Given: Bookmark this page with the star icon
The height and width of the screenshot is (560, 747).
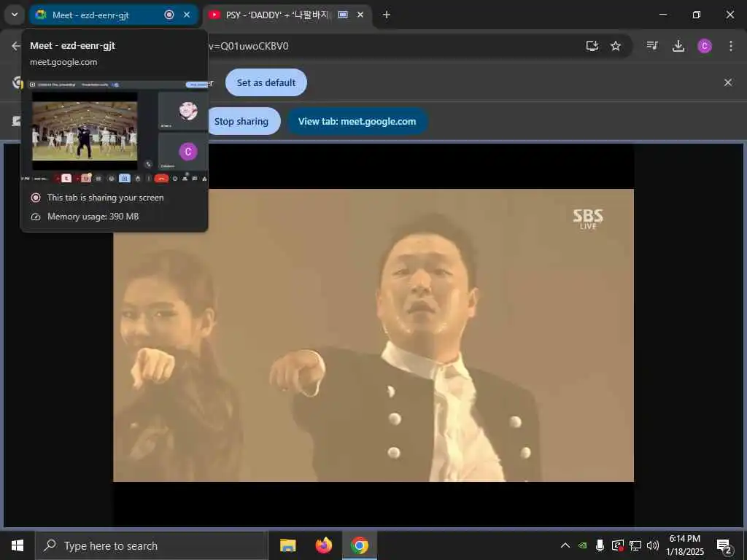Looking at the screenshot, I should [x=616, y=46].
